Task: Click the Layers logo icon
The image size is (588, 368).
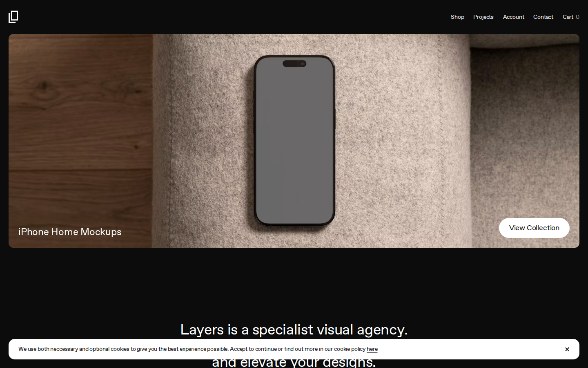Action: click(x=13, y=17)
